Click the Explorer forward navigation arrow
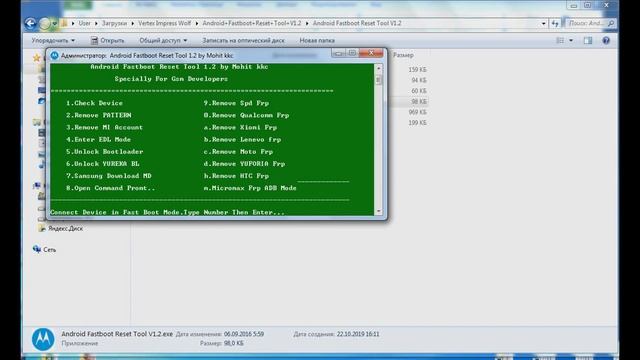The image size is (640, 360). point(44,24)
